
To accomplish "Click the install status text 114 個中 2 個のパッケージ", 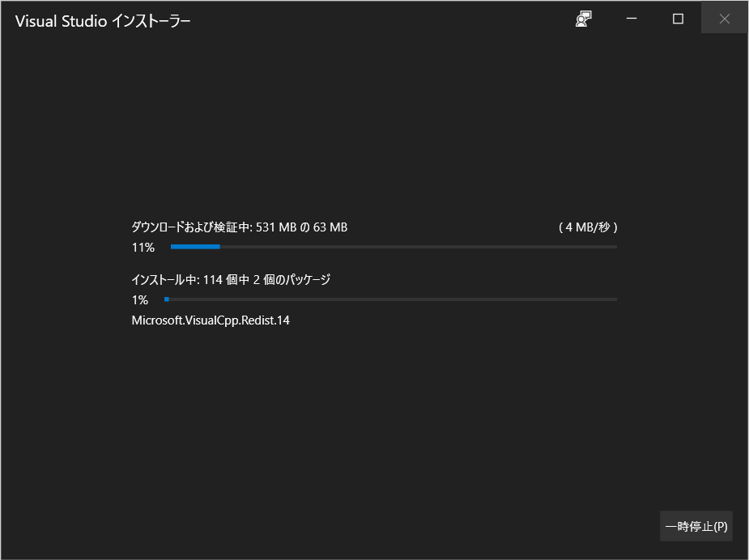I will [267, 280].
